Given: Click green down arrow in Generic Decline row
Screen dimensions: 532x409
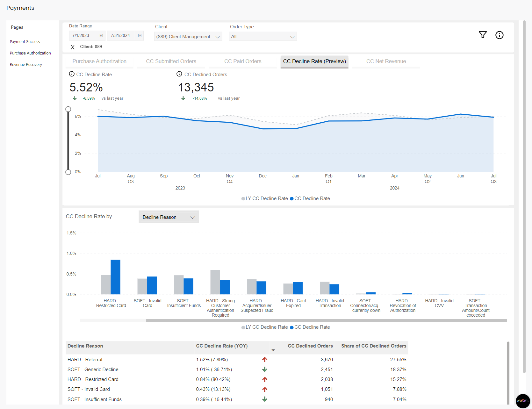Looking at the screenshot, I should [x=265, y=370].
